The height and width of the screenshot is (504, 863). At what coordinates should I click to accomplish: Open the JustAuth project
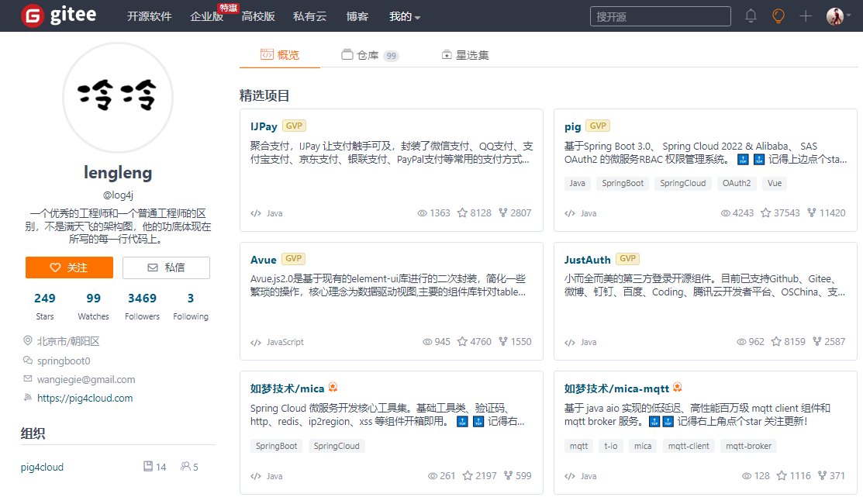click(x=587, y=260)
